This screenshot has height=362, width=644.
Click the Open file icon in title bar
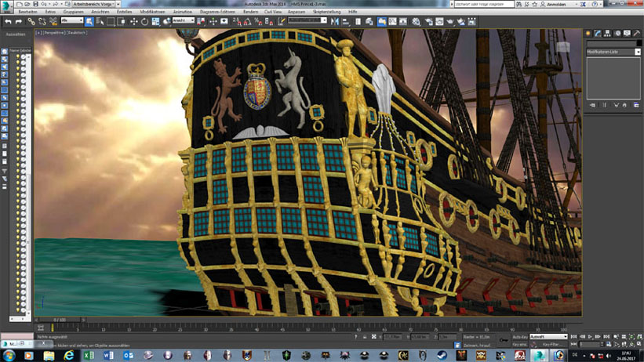coord(27,4)
